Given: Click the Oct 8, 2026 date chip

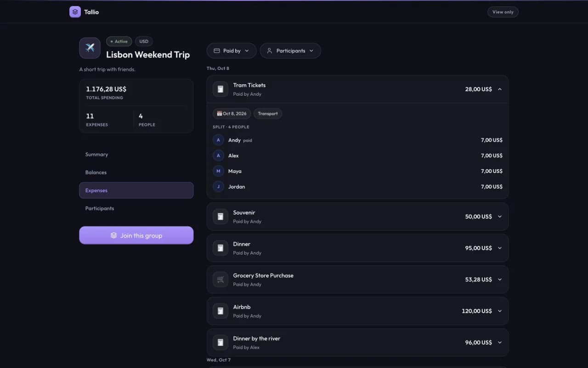Looking at the screenshot, I should pos(232,114).
